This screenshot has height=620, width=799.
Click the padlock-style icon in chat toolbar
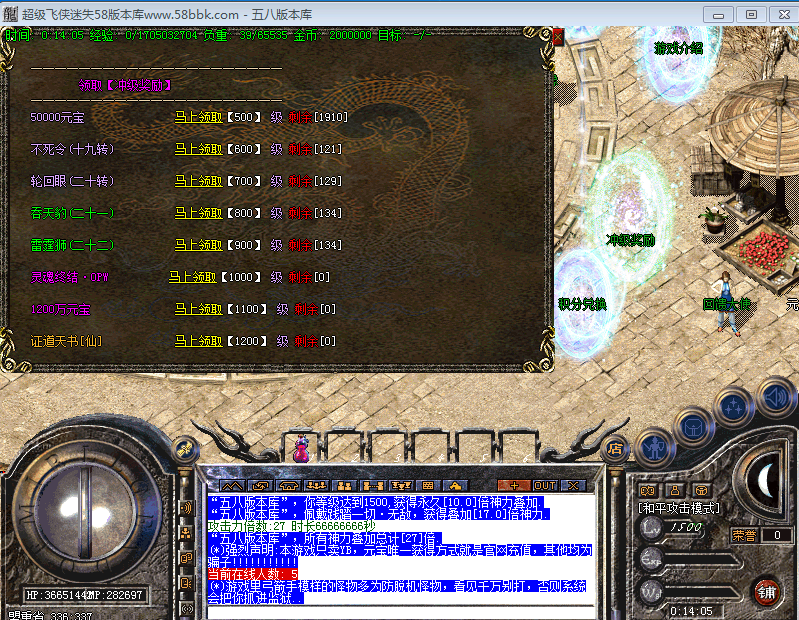coord(455,486)
